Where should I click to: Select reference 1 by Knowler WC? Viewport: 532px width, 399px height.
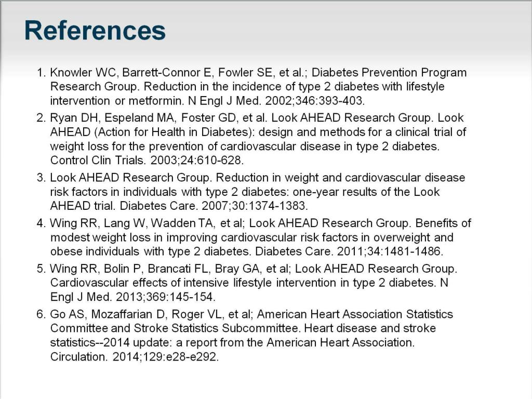click(x=252, y=87)
